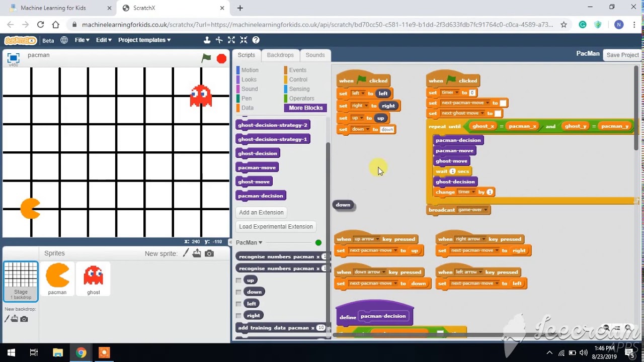Click the ghost-decision-strategy-2 block
Screen dimensions: 644x362
coord(273,125)
